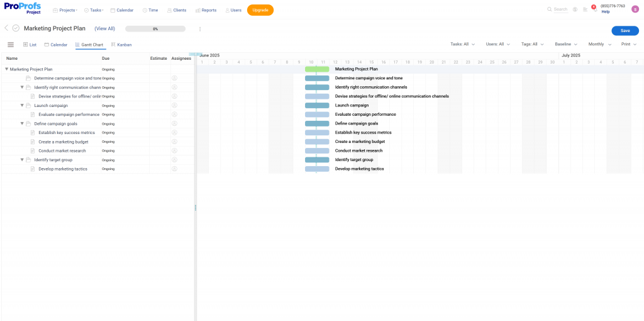Toggle the hamburger sidebar menu icon
The height and width of the screenshot is (321, 644).
tap(11, 45)
